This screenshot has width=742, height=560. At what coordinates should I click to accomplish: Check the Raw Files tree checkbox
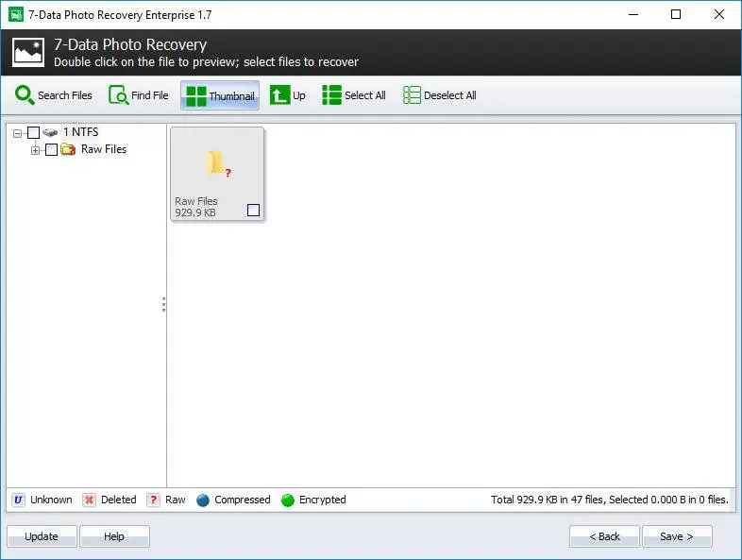click(x=51, y=150)
